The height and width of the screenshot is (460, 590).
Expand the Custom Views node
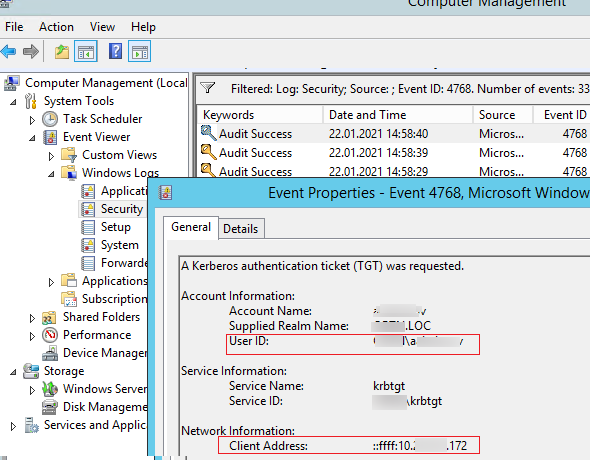click(51, 156)
